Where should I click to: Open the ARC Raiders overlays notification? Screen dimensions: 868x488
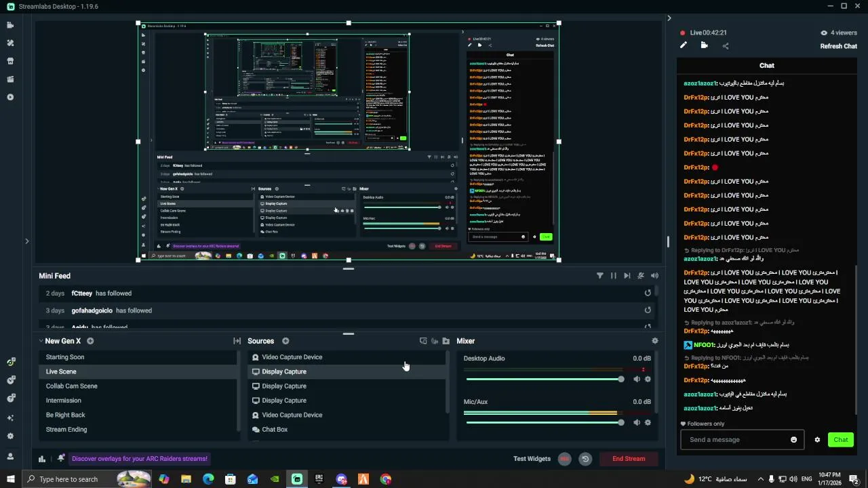click(140, 459)
